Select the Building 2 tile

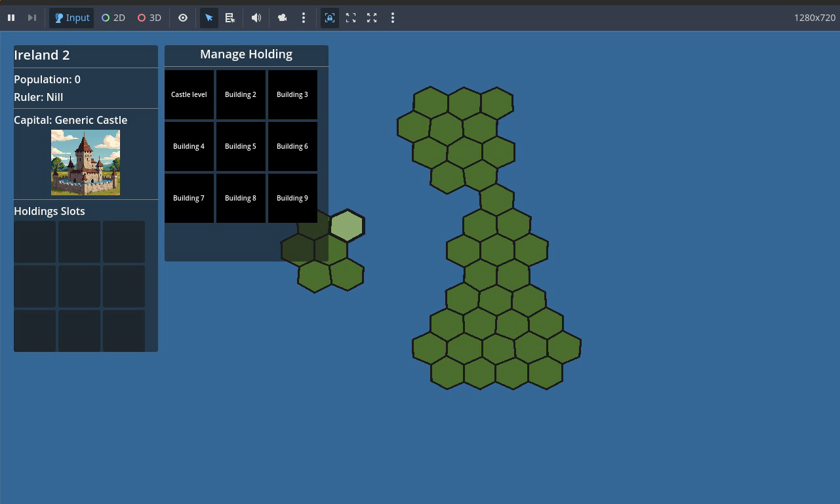[241, 94]
